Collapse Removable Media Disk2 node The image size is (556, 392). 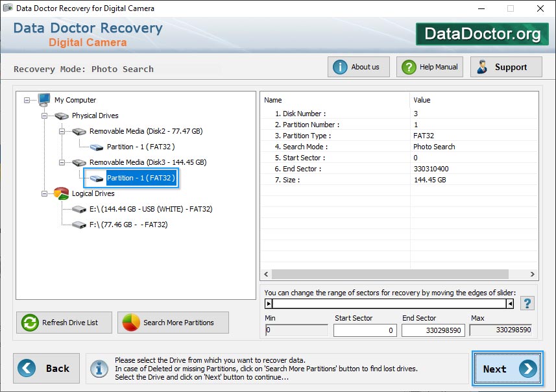[x=62, y=131]
